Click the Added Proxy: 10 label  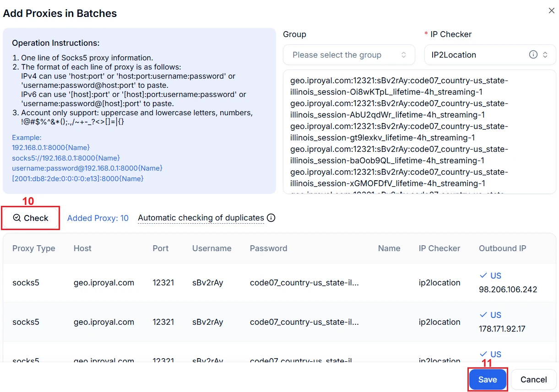(x=98, y=218)
